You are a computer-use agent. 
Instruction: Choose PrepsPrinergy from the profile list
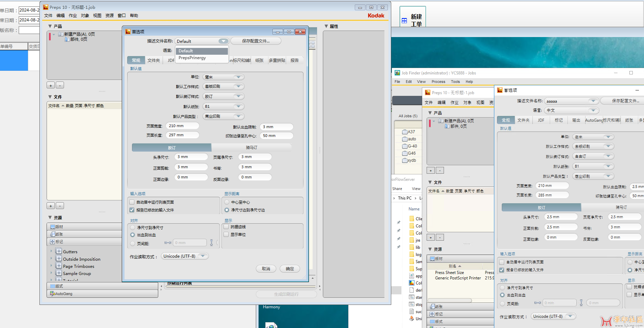click(201, 58)
